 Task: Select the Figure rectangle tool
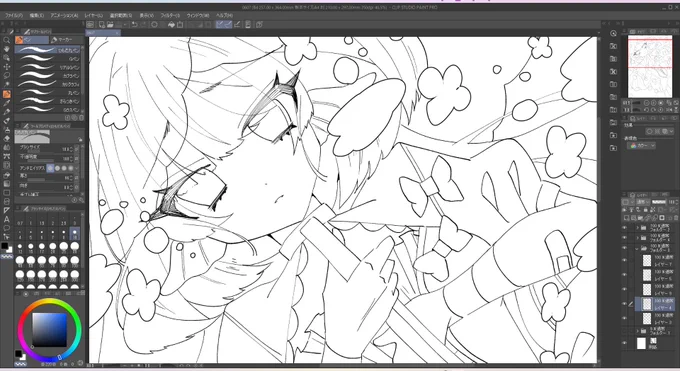(x=7, y=193)
